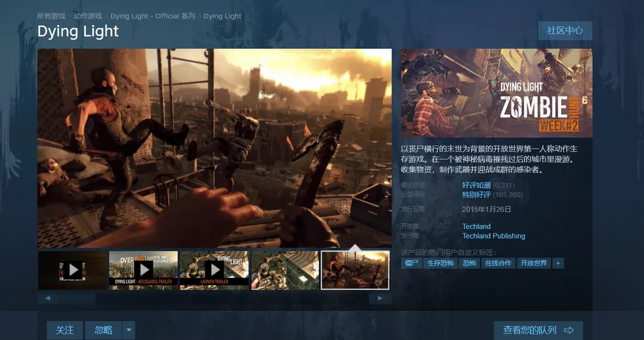Select the 僵尸 tag
This screenshot has width=644, height=340.
(411, 263)
